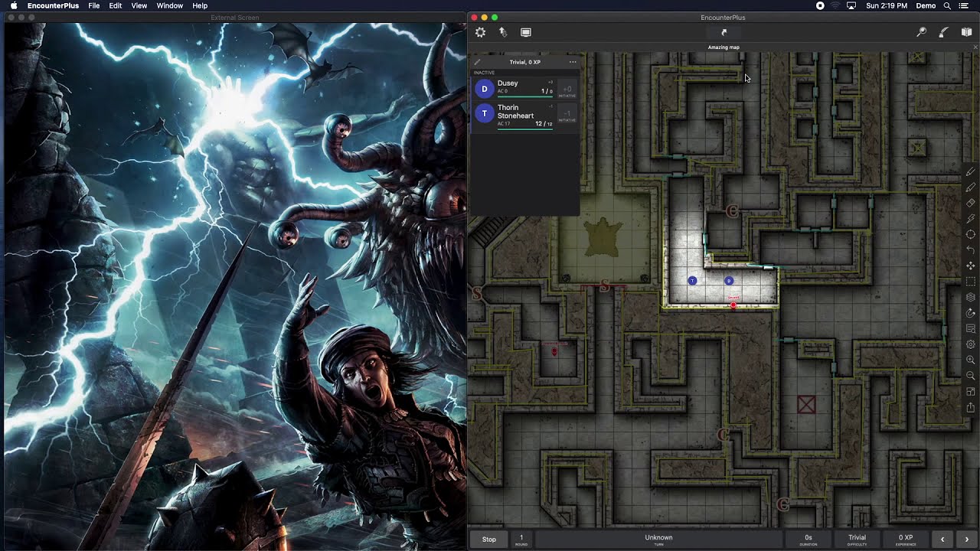Screen dimensions: 980x551
Task: Click the AirPlay display icon in menu bar
Action: (851, 5)
